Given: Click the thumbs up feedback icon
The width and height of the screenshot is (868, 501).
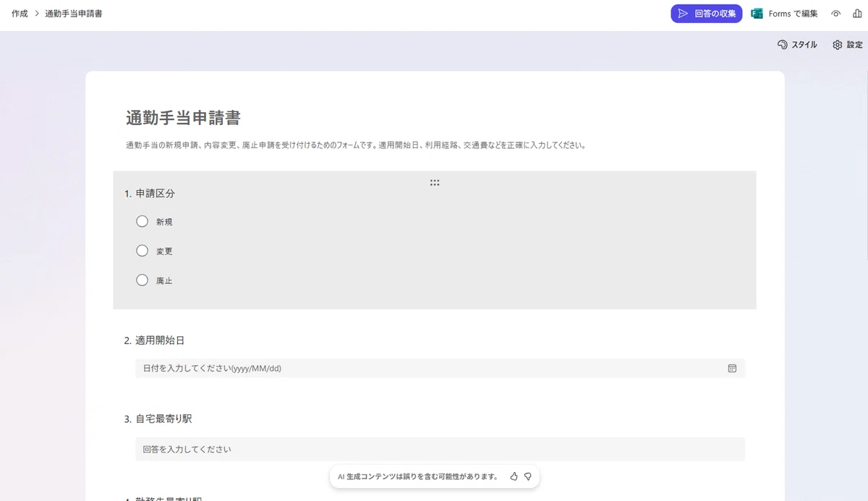Looking at the screenshot, I should pos(514,476).
